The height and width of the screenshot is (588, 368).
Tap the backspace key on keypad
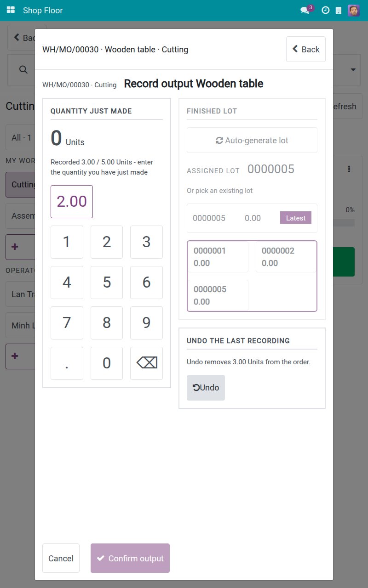(147, 363)
